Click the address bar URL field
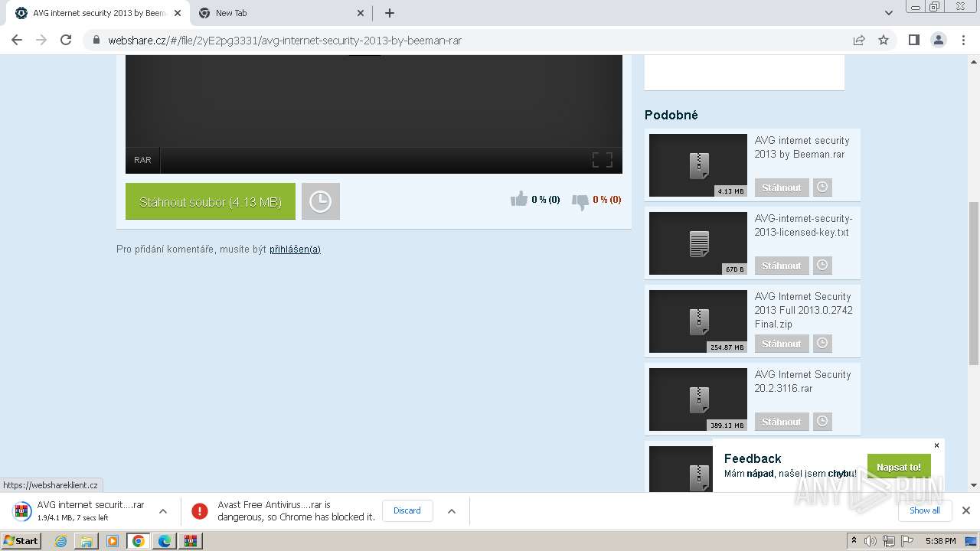980x551 pixels. tap(475, 40)
